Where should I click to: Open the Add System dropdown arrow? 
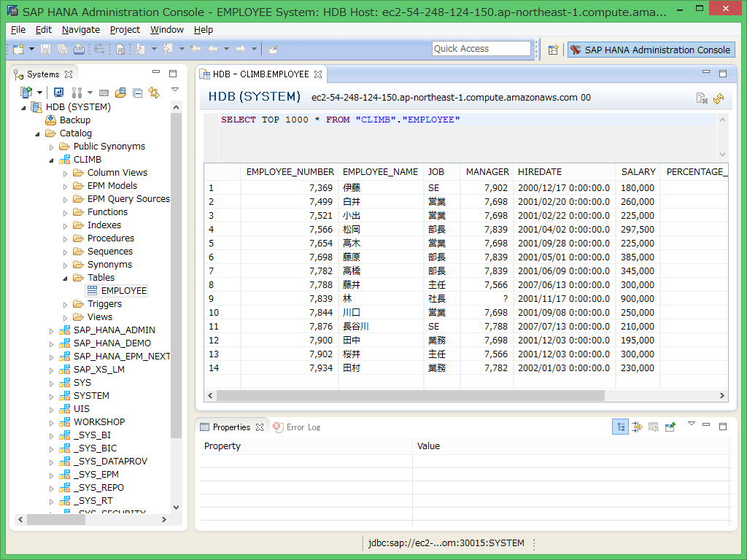(x=39, y=93)
